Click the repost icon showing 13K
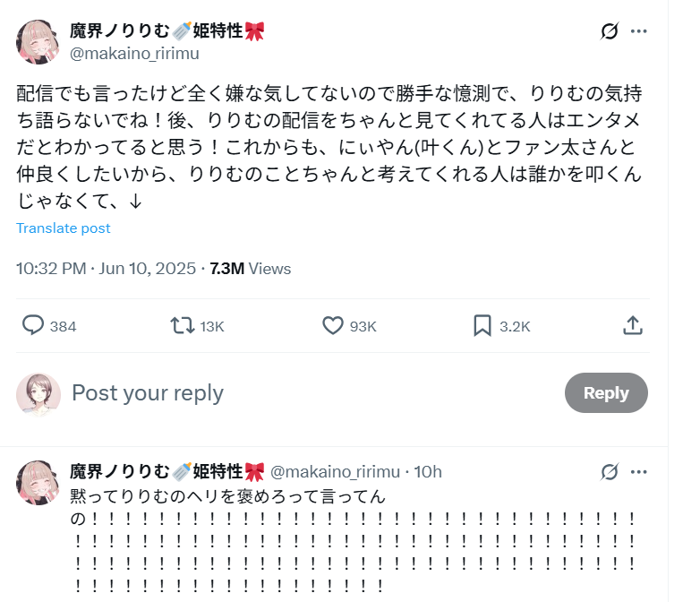Viewport: 700px width, 602px height. (183, 325)
